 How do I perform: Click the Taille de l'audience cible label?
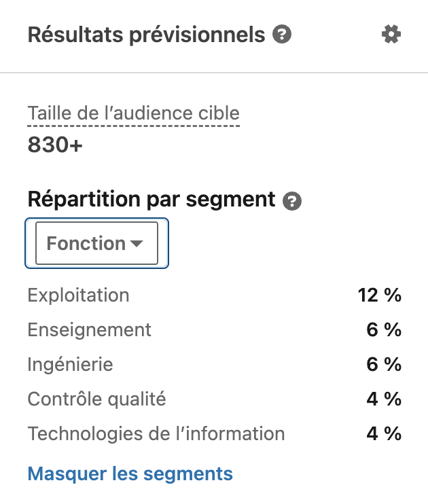[133, 113]
